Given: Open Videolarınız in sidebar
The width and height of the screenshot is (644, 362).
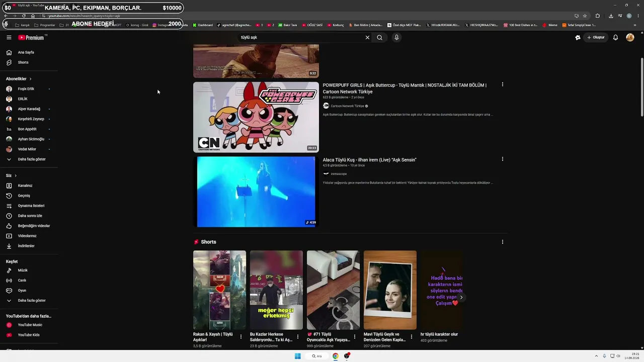Looking at the screenshot, I should coord(27,236).
